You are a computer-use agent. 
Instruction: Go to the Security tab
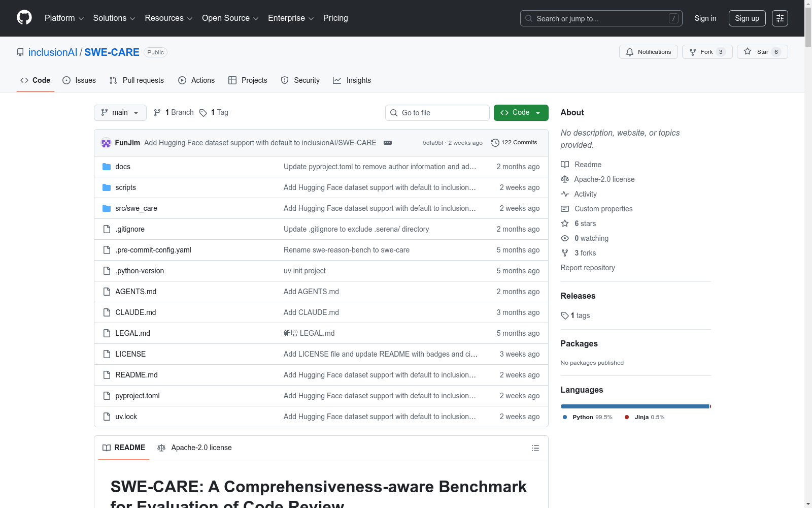(x=300, y=80)
